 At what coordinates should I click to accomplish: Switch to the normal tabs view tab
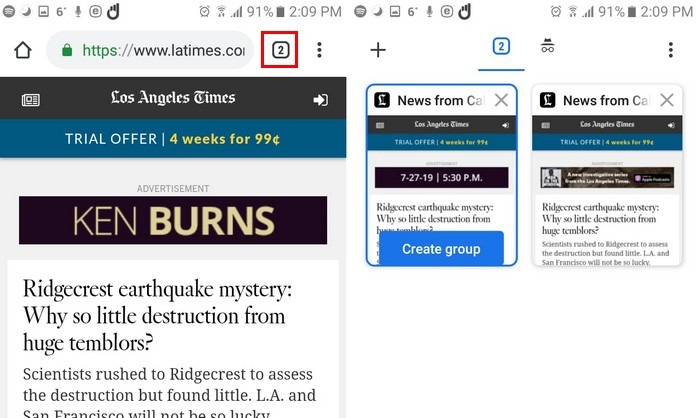coord(501,47)
